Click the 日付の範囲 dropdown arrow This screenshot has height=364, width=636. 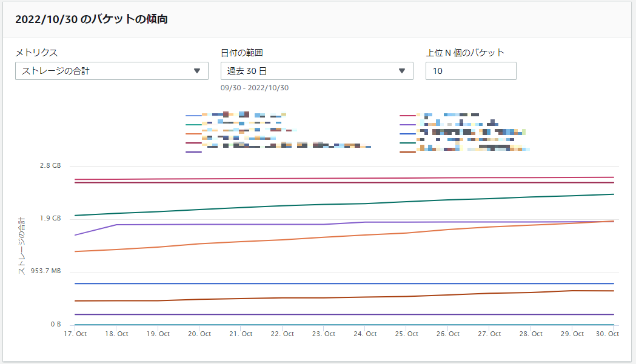[x=401, y=71]
